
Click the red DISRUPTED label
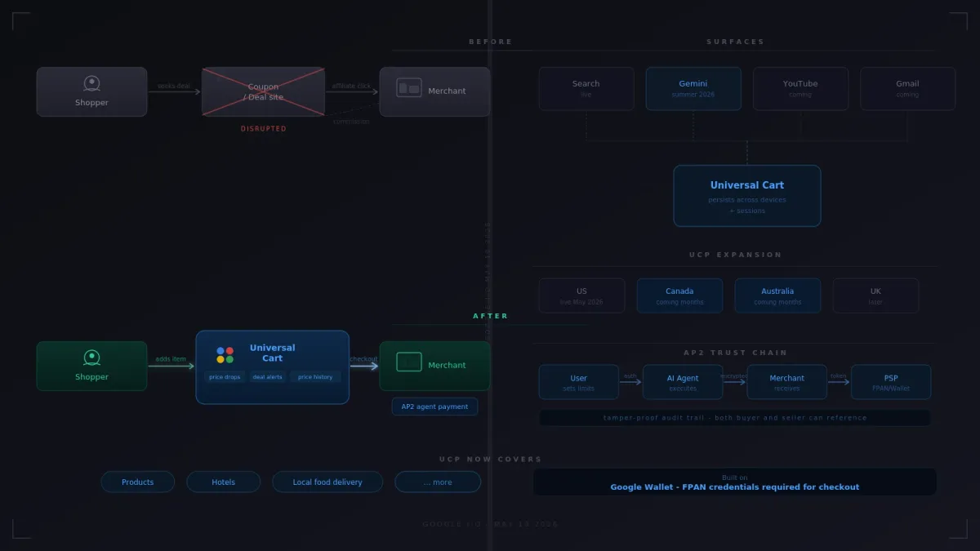click(x=263, y=129)
